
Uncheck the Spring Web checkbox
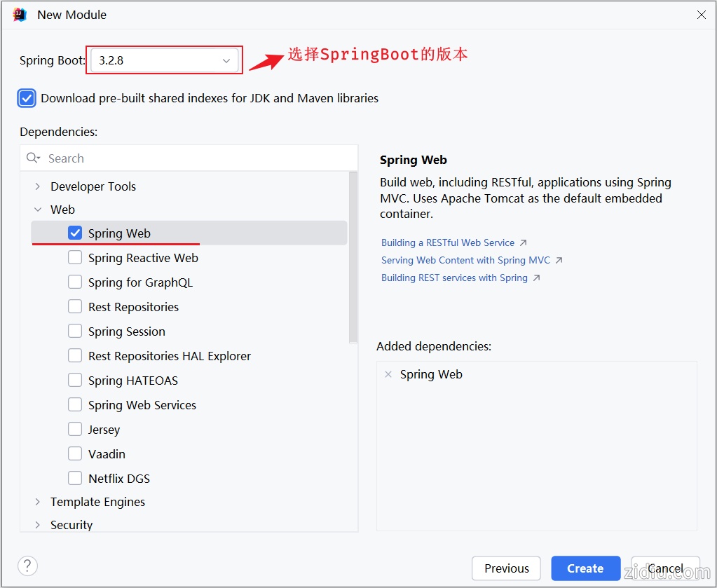(75, 233)
